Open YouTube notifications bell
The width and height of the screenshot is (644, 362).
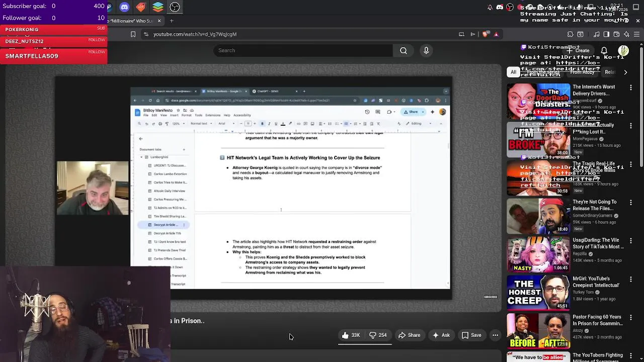click(x=604, y=50)
